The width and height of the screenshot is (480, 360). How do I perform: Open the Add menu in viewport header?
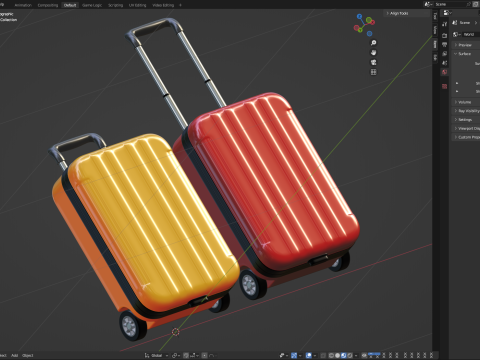click(14, 355)
